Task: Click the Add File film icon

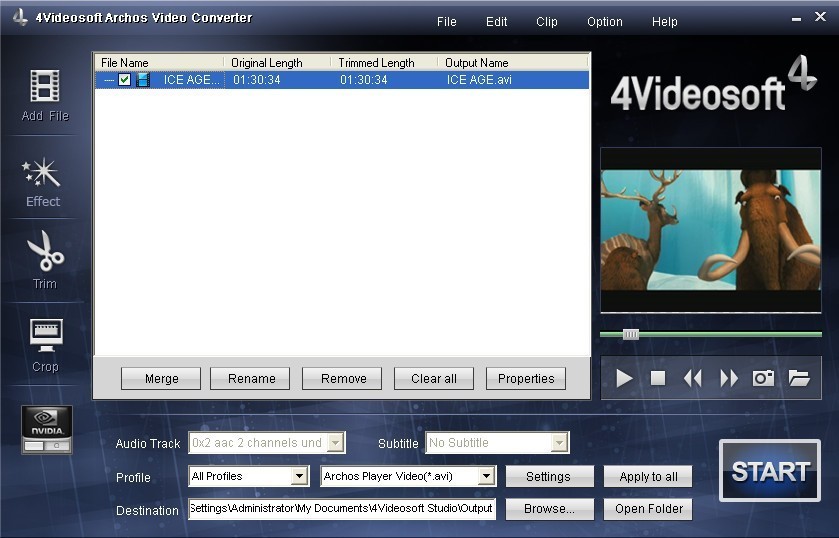Action: (45, 87)
